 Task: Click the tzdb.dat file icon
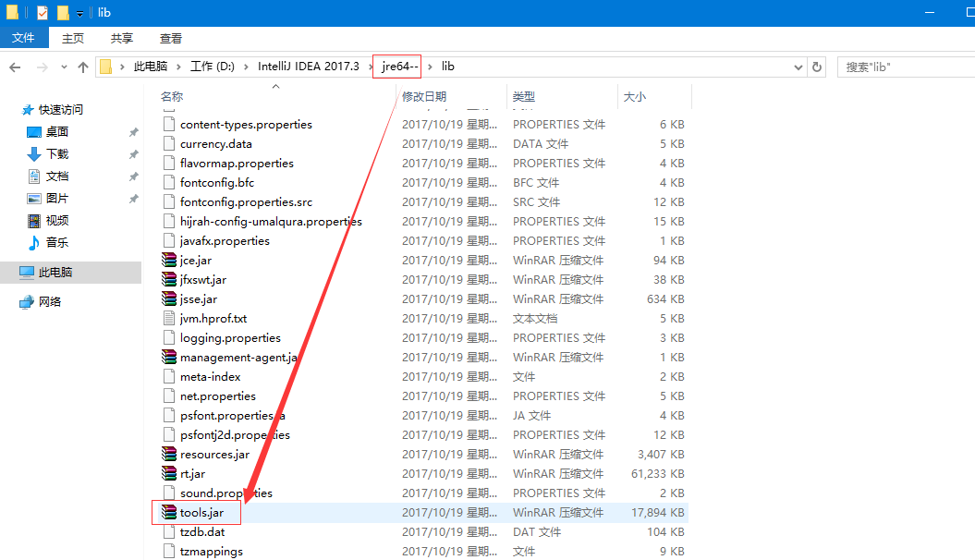[168, 532]
